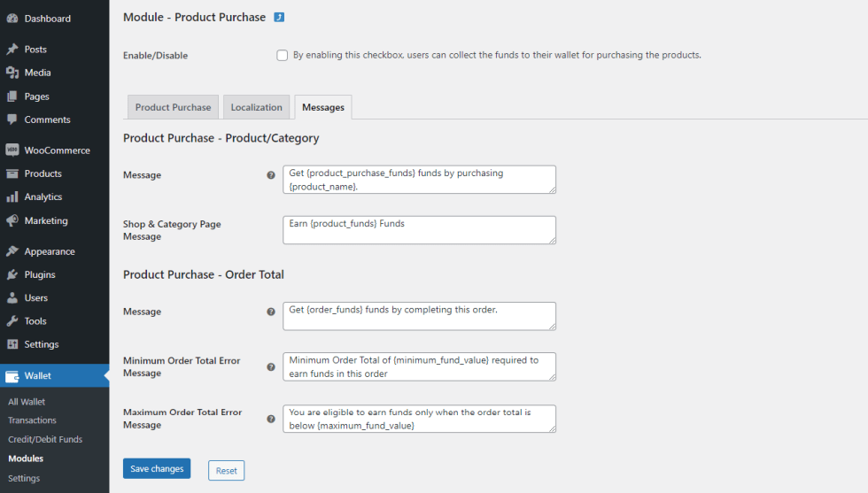Click the back arrow icon beside module title
Viewport: 868px width, 493px height.
click(279, 17)
